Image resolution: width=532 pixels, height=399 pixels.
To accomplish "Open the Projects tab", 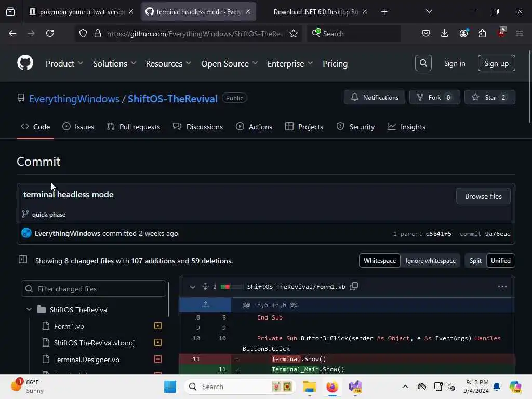I will point(304,127).
